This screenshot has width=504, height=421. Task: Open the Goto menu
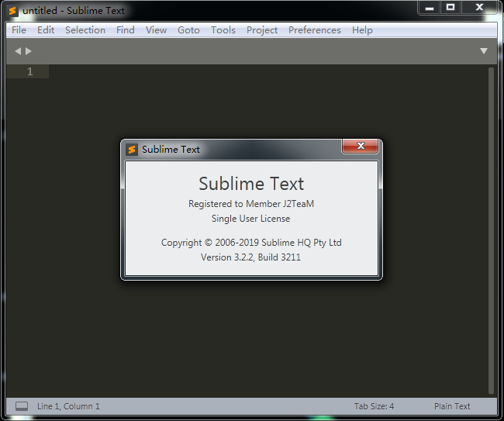click(x=188, y=30)
